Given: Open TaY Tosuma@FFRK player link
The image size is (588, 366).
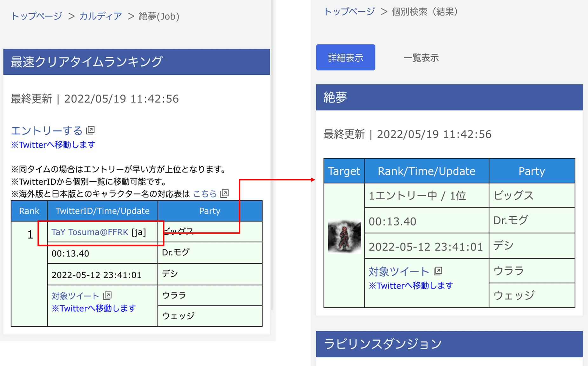Looking at the screenshot, I should click(90, 232).
